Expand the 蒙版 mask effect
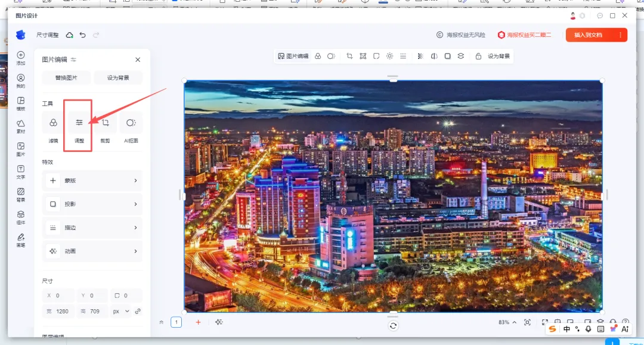Viewport: 644px width, 345px height. (x=92, y=181)
